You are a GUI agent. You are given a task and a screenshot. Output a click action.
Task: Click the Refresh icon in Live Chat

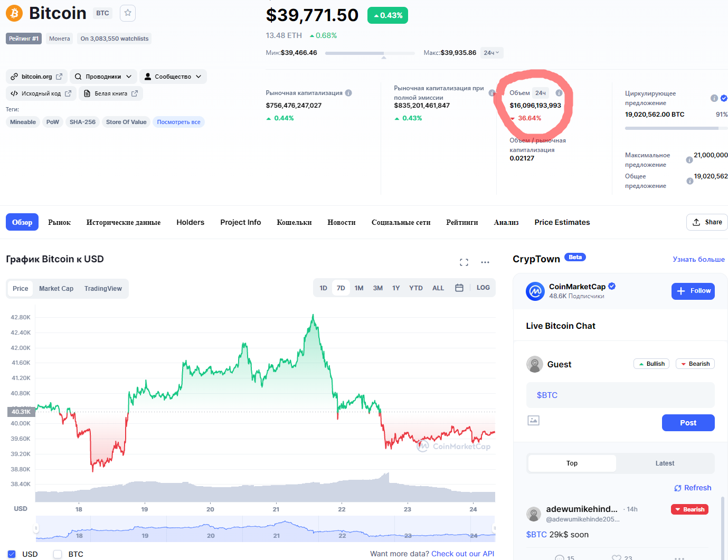pos(678,488)
